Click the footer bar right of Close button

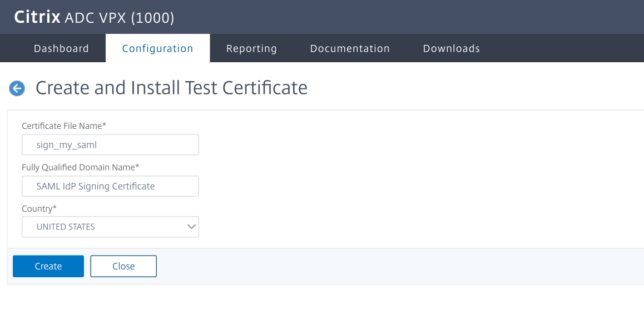point(389,266)
